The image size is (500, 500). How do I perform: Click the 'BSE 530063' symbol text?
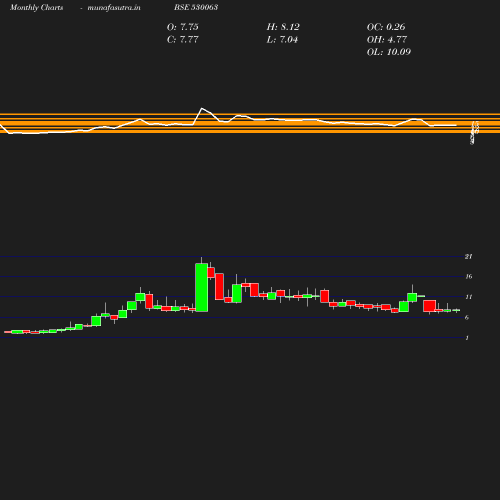click(196, 7)
